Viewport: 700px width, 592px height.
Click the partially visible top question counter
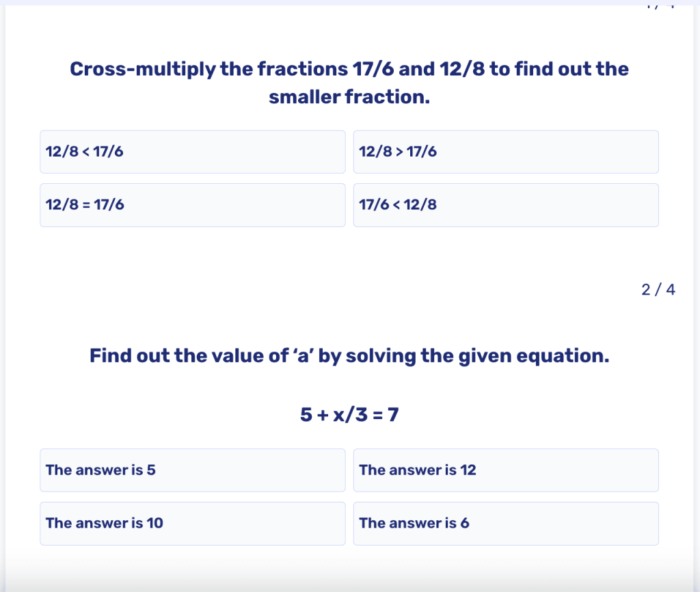[x=660, y=6]
